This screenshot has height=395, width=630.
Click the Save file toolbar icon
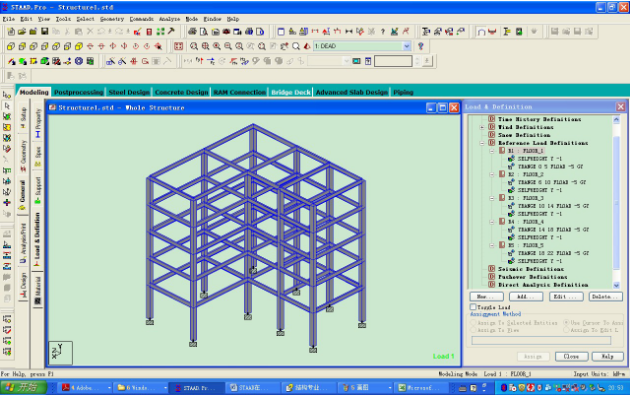pos(45,31)
